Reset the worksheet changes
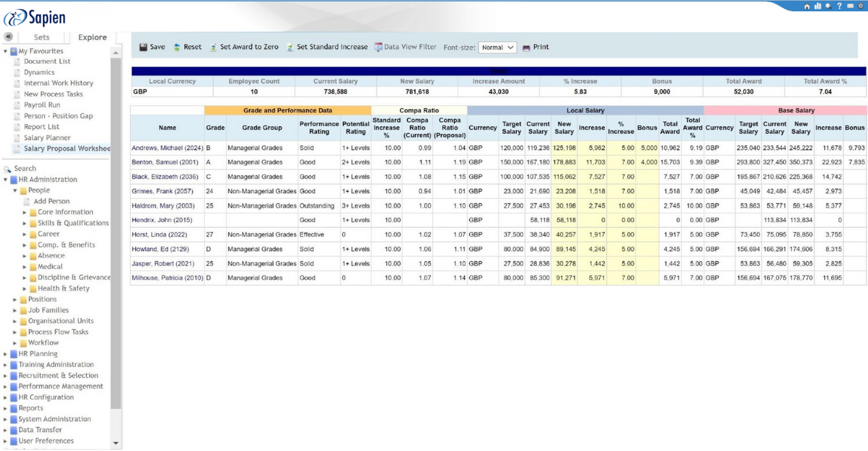This screenshot has height=451, width=868. coord(187,48)
